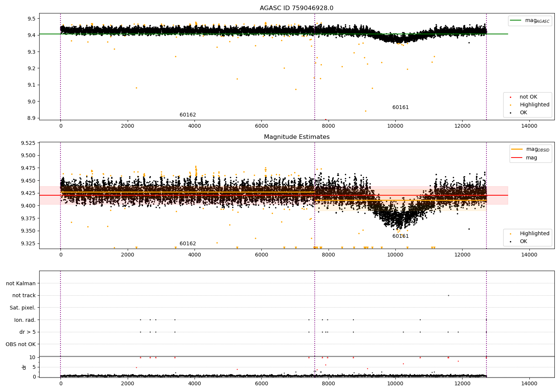Click the green mag AGASC legend line
560x392 pixels.
pyautogui.click(x=516, y=21)
